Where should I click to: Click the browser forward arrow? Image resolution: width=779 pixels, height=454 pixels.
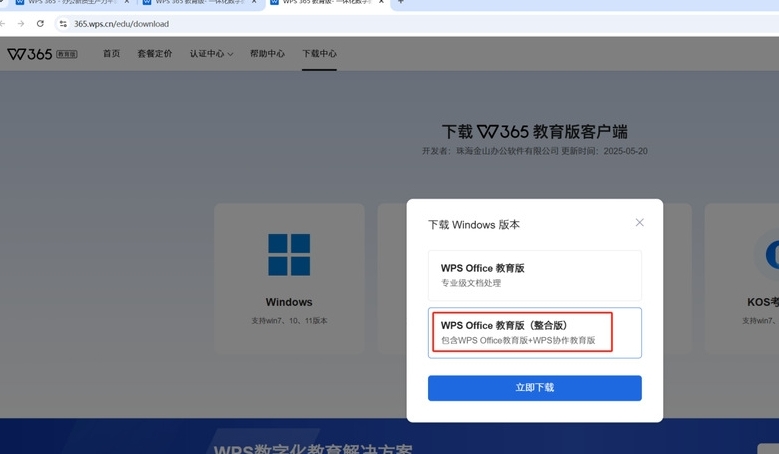[20, 23]
